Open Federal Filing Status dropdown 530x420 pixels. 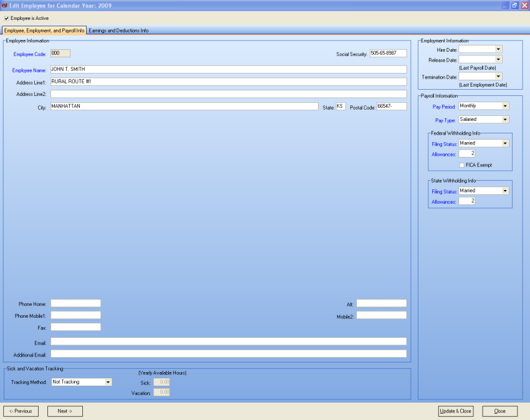[x=505, y=143]
